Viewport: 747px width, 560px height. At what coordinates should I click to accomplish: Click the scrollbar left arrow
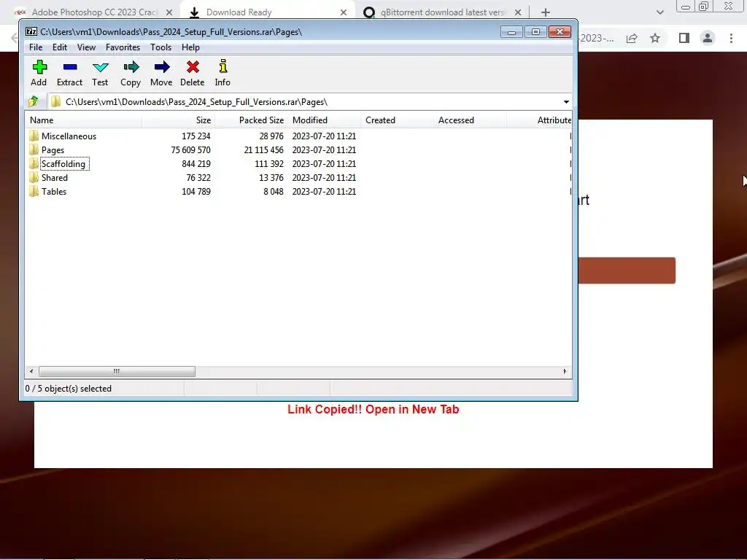(31, 371)
